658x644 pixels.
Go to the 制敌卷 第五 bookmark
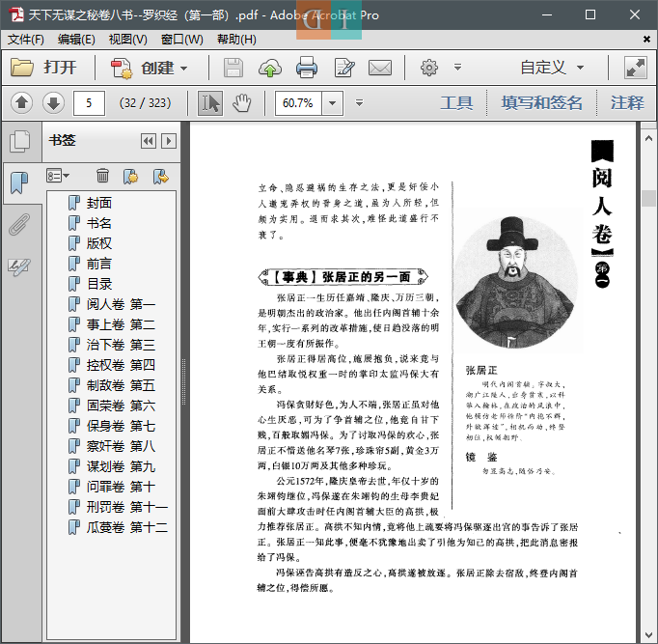[121, 385]
